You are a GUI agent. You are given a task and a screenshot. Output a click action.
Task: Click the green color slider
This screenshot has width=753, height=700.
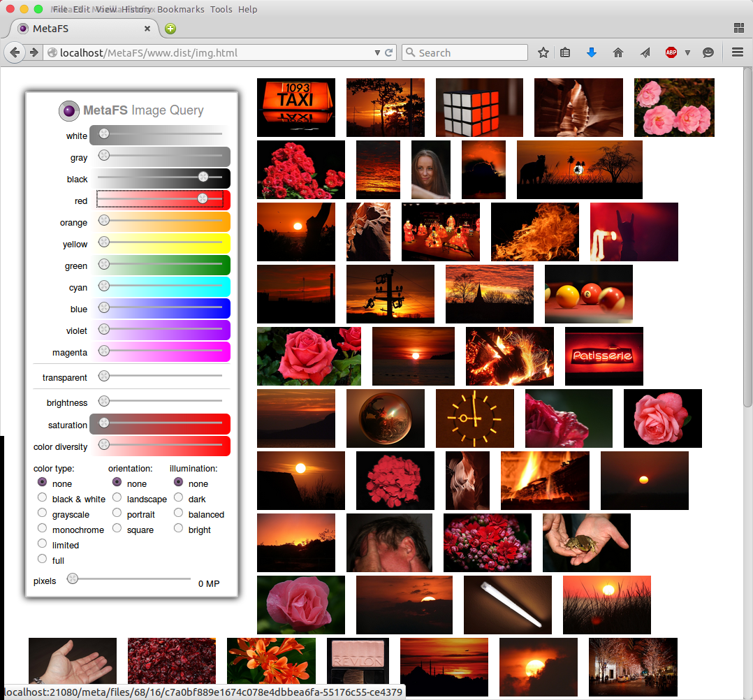coord(160,264)
